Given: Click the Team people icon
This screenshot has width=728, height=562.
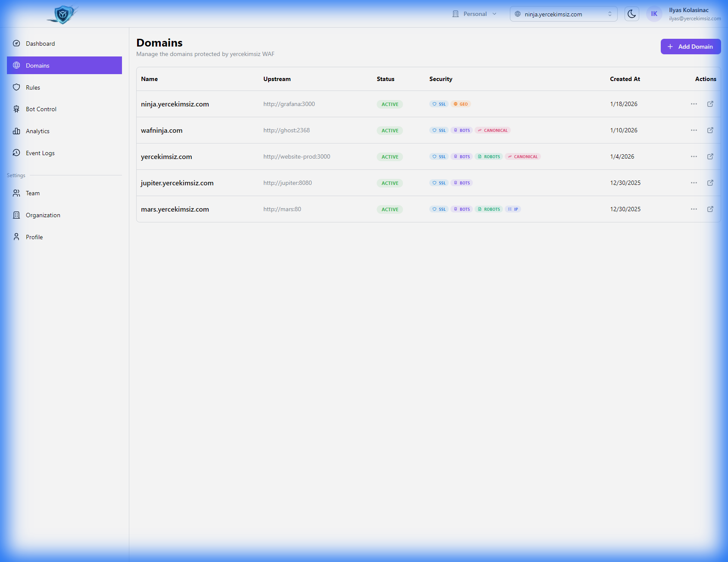Looking at the screenshot, I should pos(16,193).
